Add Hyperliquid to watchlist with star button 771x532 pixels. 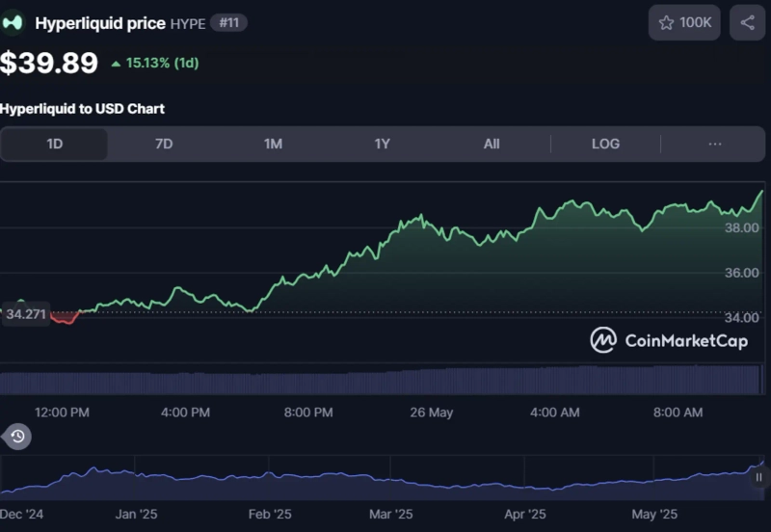(x=684, y=22)
